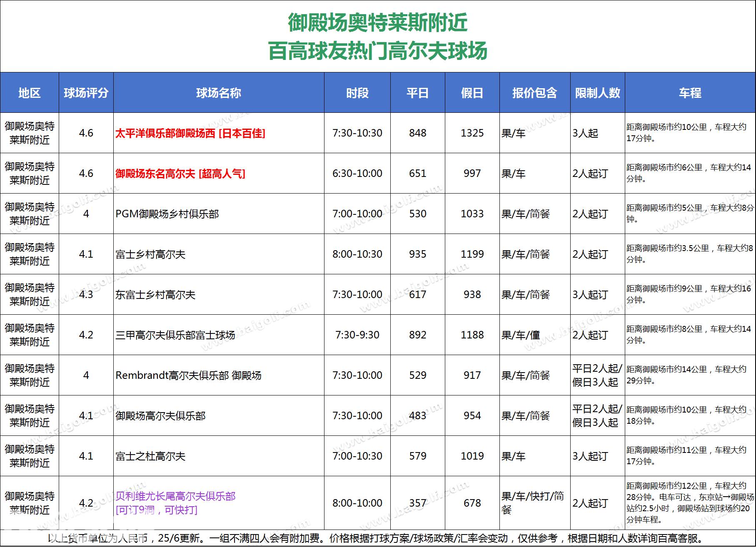This screenshot has height=547, width=756.
Task: Click the 时段 column header
Action: tap(357, 93)
